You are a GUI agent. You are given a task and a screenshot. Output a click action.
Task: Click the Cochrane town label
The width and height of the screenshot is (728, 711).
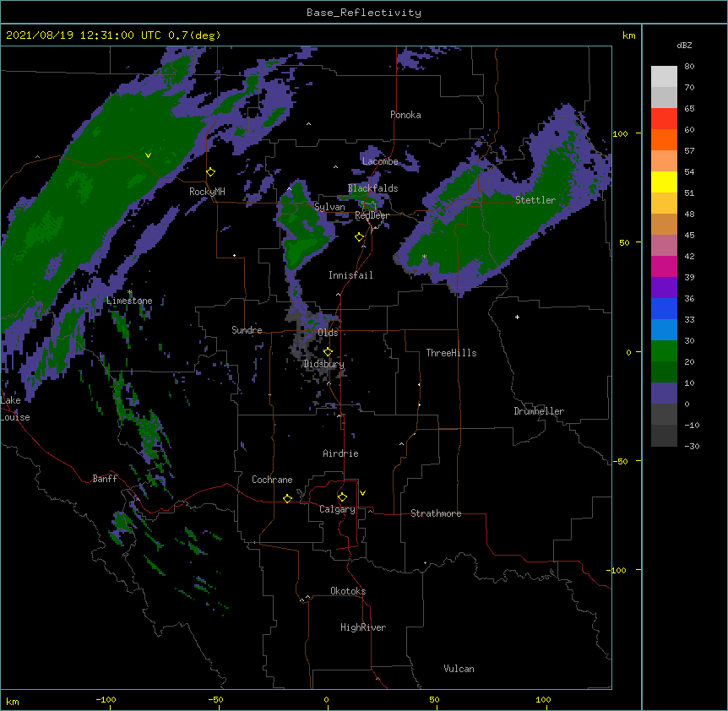pyautogui.click(x=272, y=480)
